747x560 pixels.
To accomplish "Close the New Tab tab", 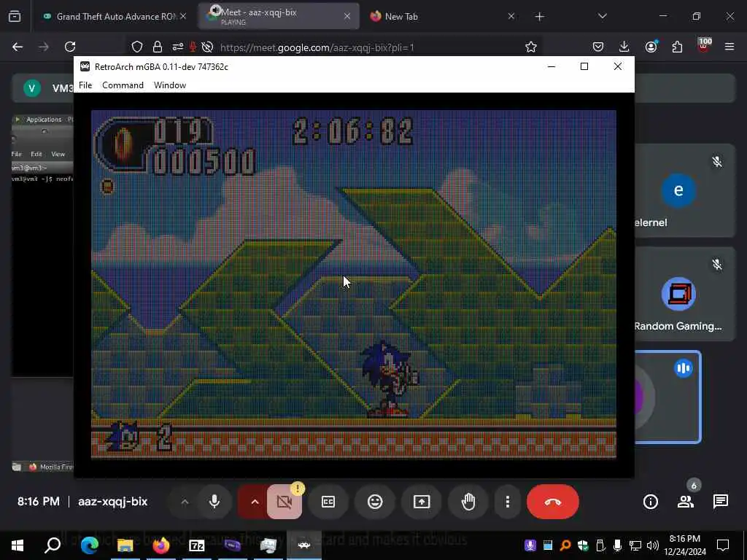I will (x=511, y=16).
